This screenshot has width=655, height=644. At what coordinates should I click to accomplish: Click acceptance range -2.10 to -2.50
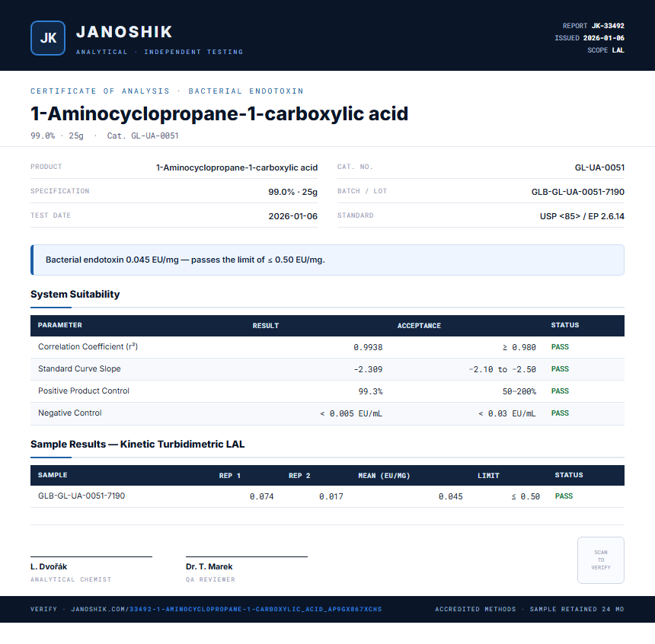pyautogui.click(x=502, y=369)
